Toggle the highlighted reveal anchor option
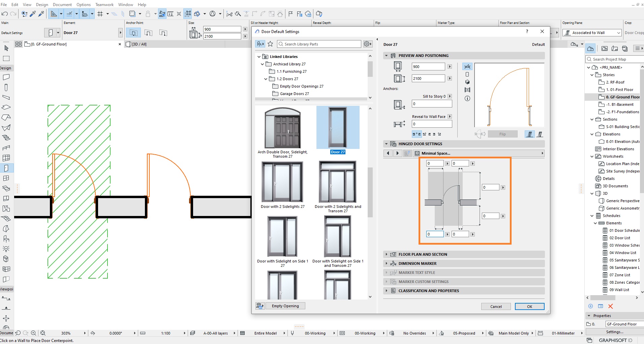644x344 pixels. [417, 134]
